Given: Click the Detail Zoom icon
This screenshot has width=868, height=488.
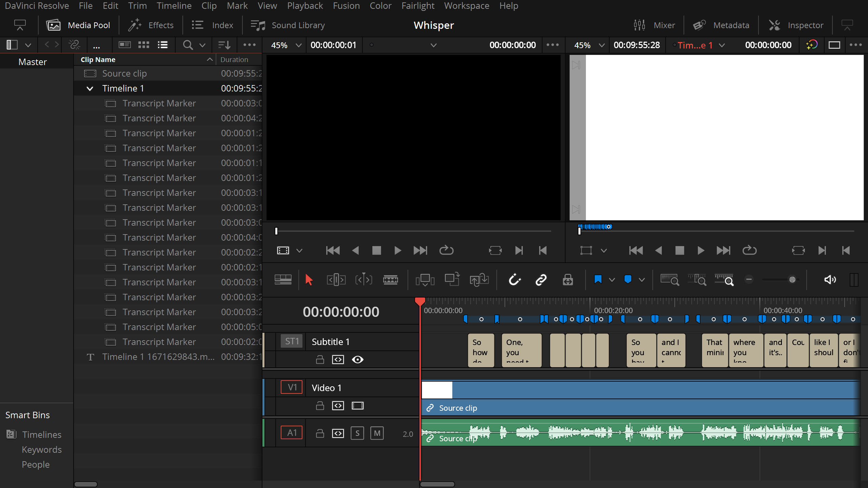Looking at the screenshot, I should 697,280.
